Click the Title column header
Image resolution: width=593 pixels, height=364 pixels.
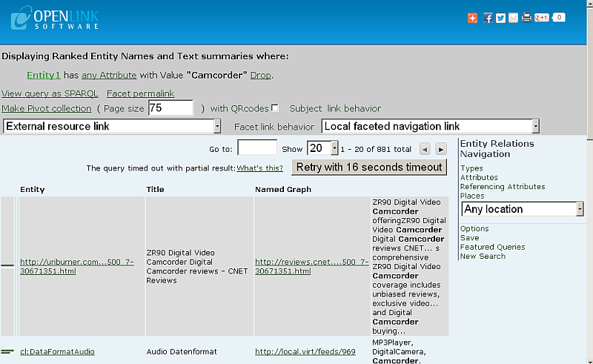155,190
